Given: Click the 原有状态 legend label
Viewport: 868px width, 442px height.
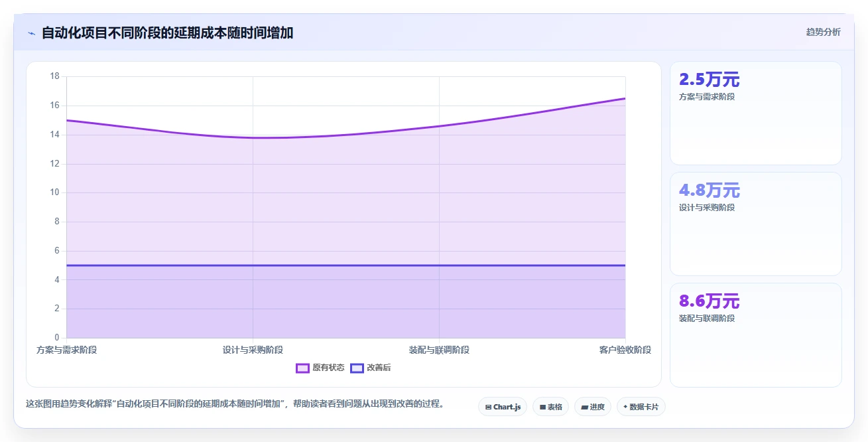Looking at the screenshot, I should 328,368.
